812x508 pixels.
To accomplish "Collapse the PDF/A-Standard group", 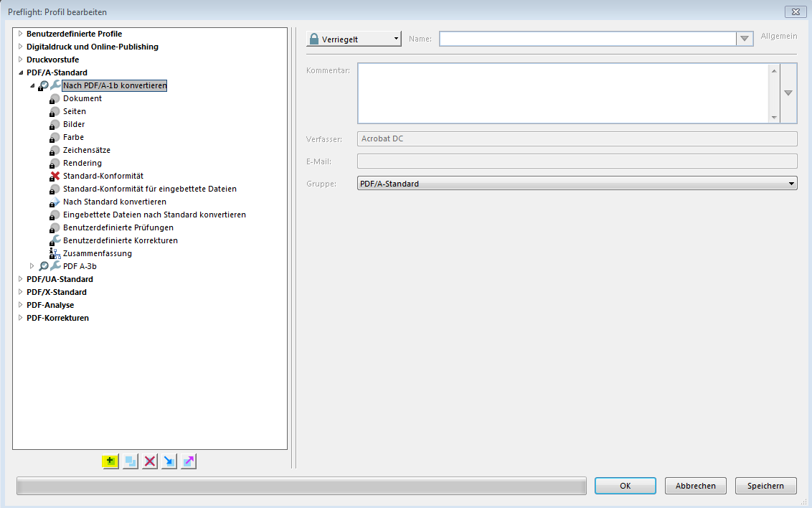I will click(x=21, y=72).
